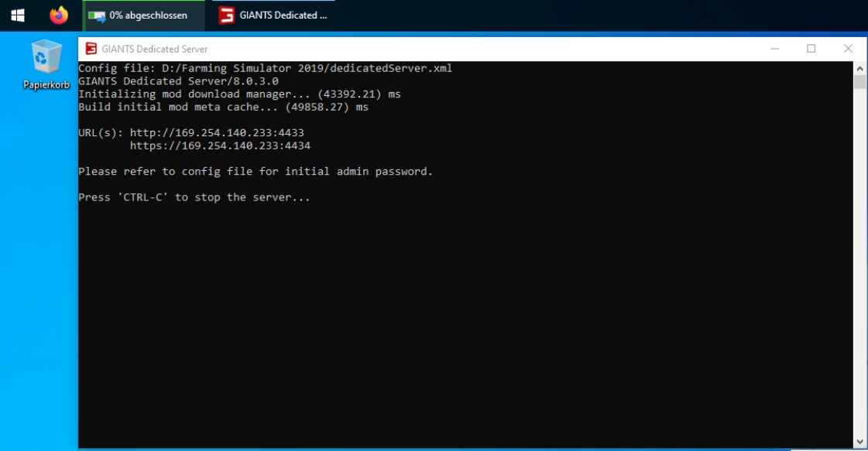Screen dimensions: 868x451
Task: Minimize the GIANTS Dedicated Server window
Action: click(775, 49)
